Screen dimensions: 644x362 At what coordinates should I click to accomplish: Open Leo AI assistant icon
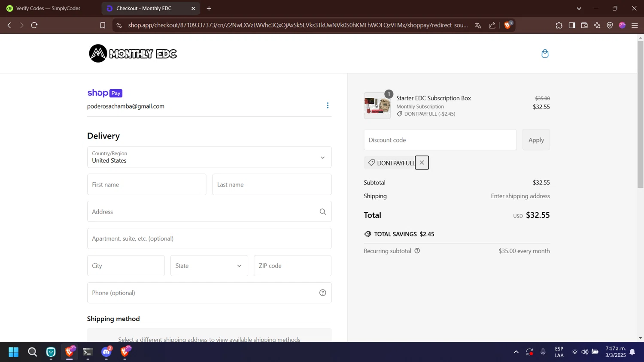coord(597,25)
